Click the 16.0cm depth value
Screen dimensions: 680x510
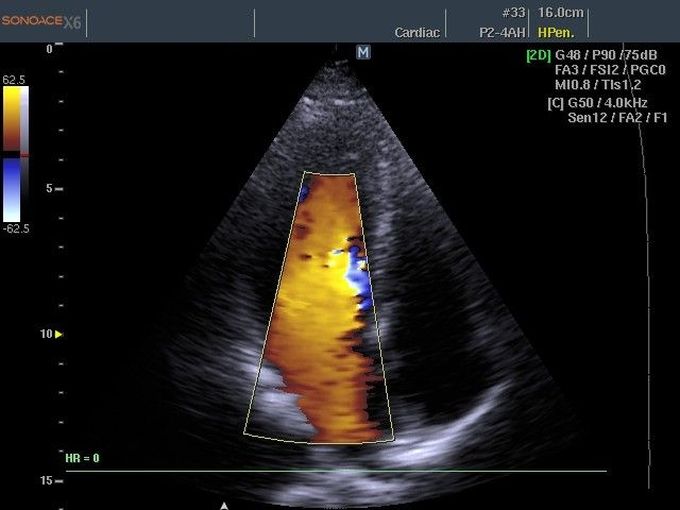(x=561, y=14)
